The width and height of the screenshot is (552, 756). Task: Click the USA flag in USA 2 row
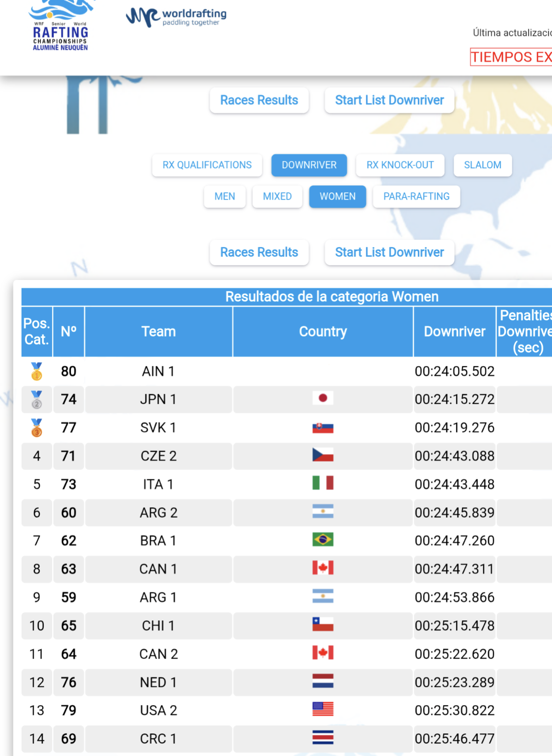(323, 709)
